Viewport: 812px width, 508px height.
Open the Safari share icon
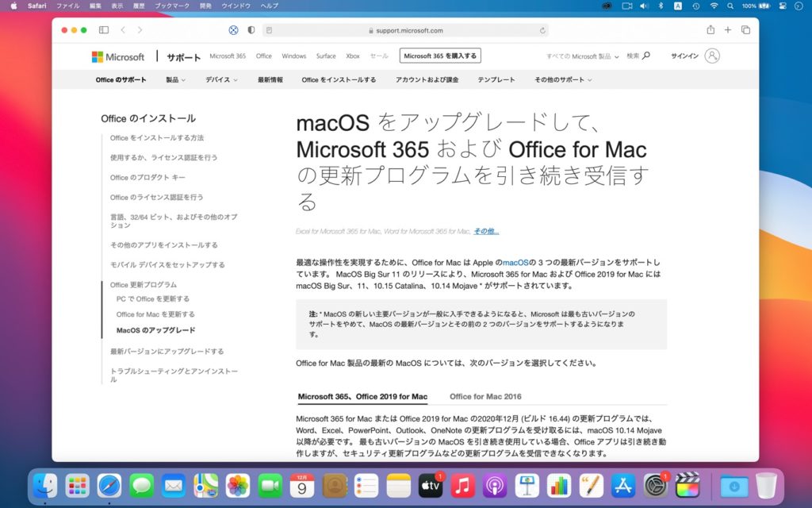[710, 30]
